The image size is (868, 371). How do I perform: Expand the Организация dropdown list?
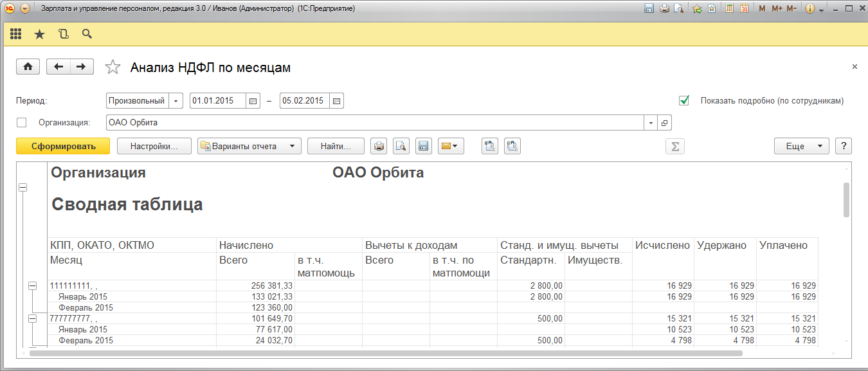651,122
